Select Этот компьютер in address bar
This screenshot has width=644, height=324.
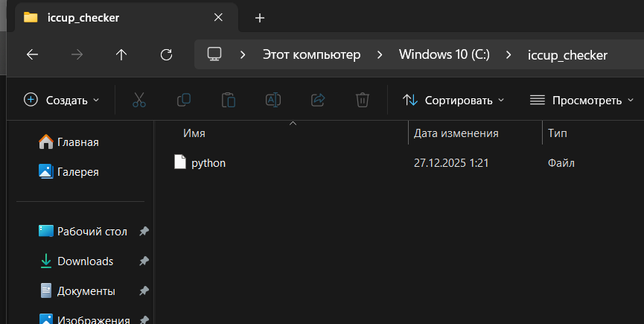[311, 54]
